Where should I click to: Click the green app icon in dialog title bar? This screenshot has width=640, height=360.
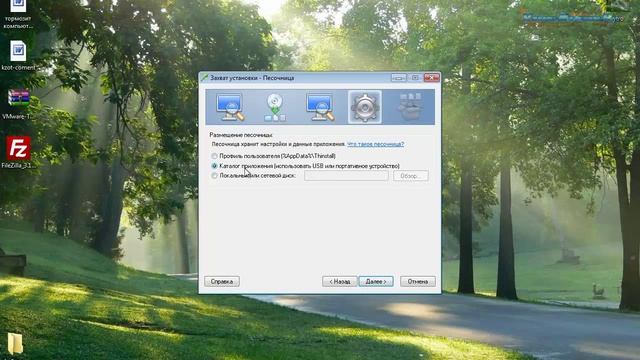pos(204,78)
